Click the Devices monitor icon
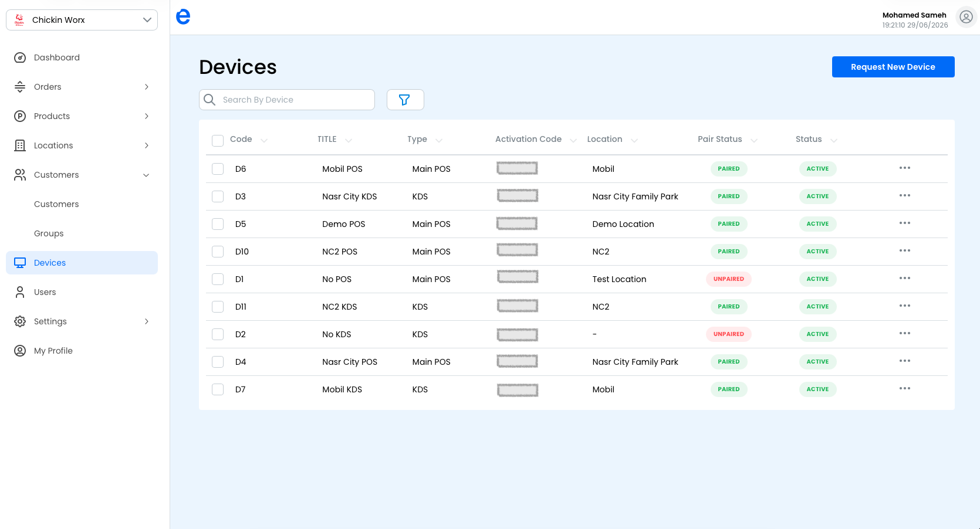980x529 pixels. (x=20, y=263)
